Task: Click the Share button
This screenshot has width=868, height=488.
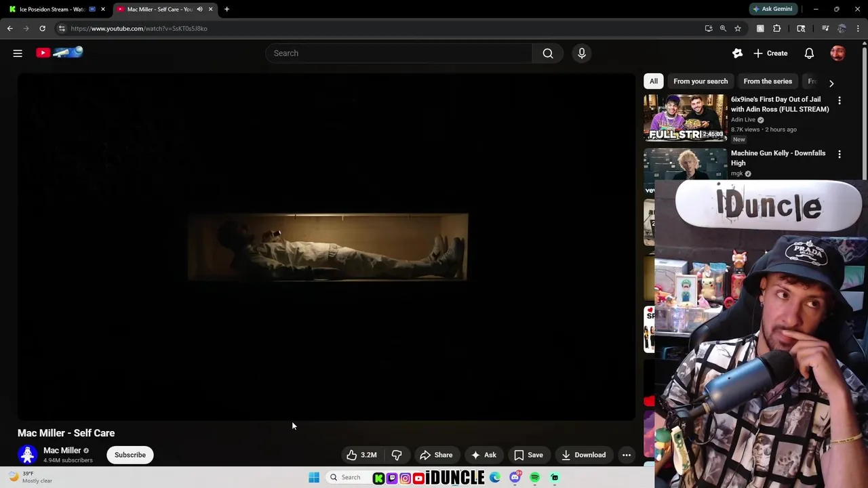Action: pyautogui.click(x=436, y=455)
